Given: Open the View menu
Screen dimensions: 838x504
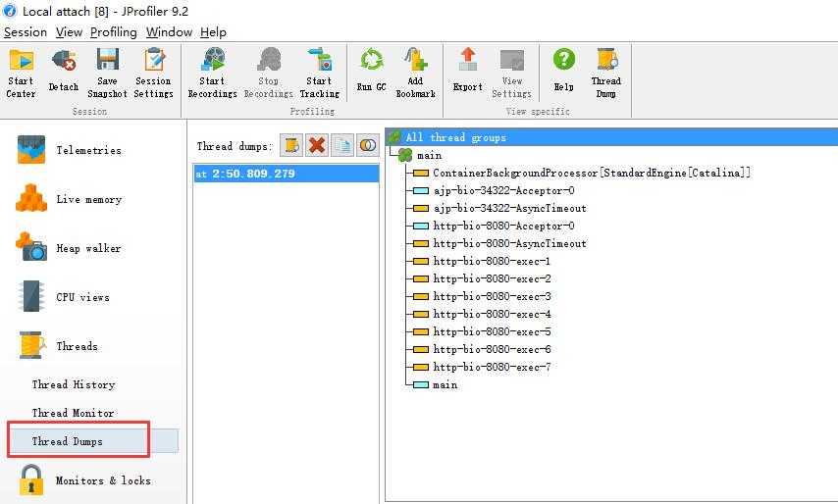Looking at the screenshot, I should (x=69, y=32).
